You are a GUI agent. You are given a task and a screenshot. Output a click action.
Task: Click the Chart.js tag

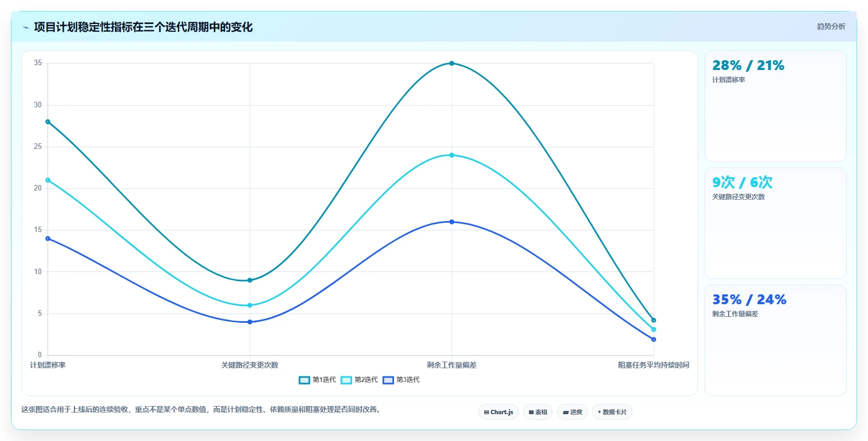[498, 412]
